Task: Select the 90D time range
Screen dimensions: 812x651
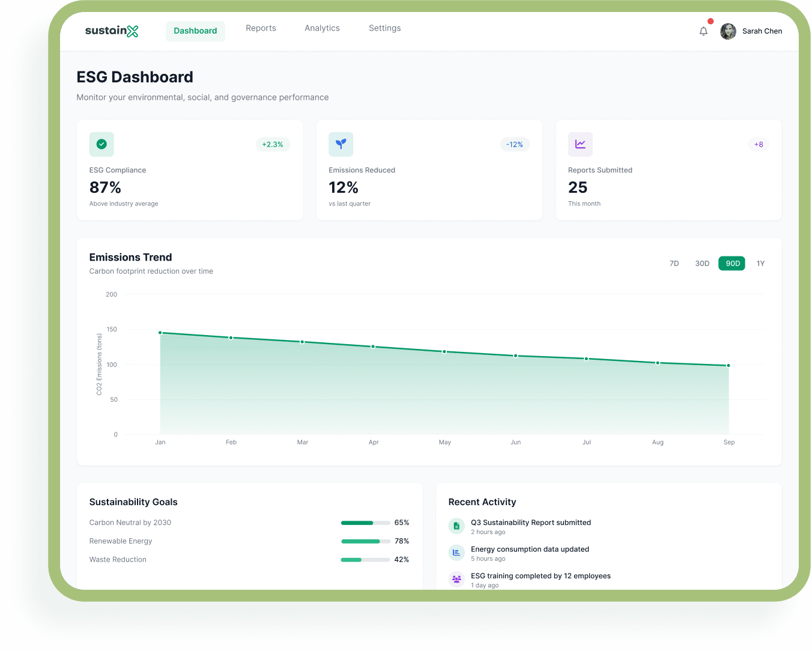Action: click(732, 264)
